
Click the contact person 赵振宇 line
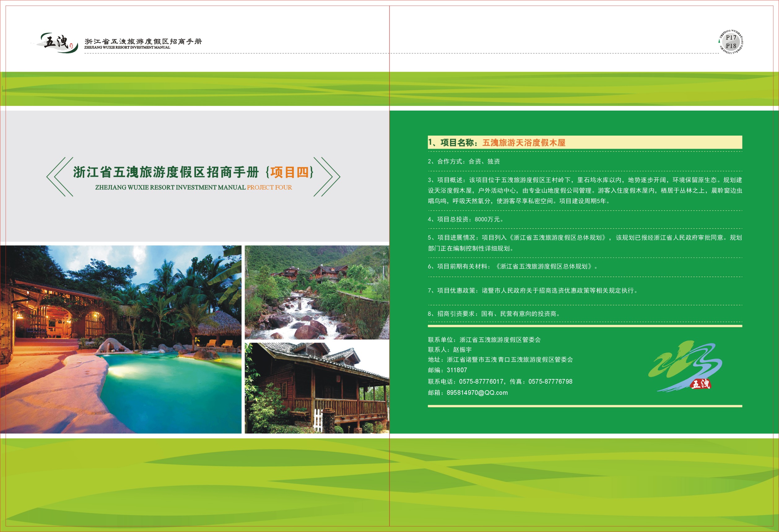tap(450, 350)
